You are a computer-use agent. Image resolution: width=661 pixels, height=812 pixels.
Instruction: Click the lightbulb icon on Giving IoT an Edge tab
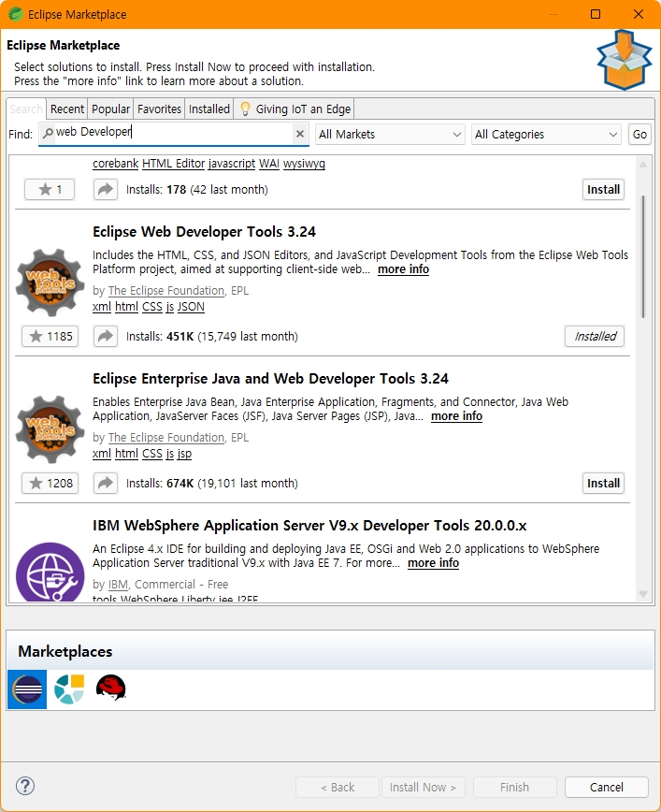[245, 109]
